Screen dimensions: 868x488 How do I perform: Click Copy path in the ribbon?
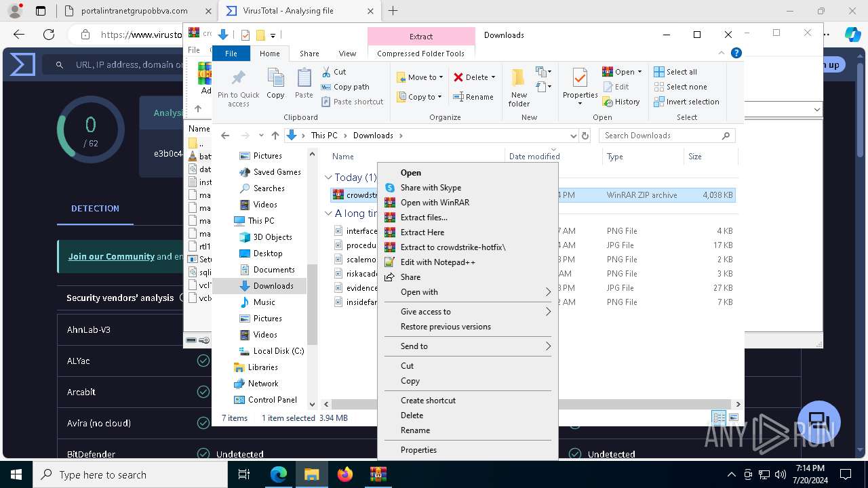(345, 87)
